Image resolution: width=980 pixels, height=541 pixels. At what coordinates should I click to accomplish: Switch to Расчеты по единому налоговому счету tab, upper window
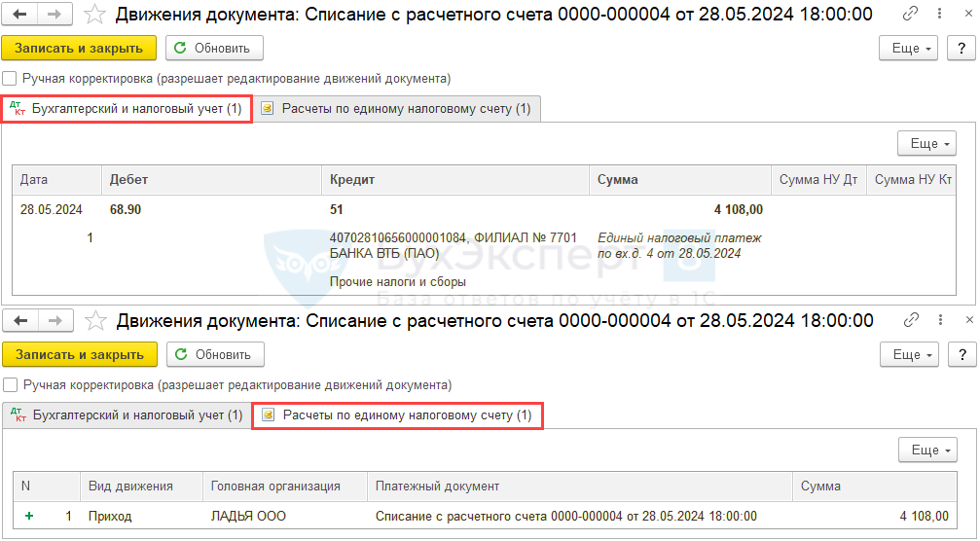pyautogui.click(x=397, y=109)
